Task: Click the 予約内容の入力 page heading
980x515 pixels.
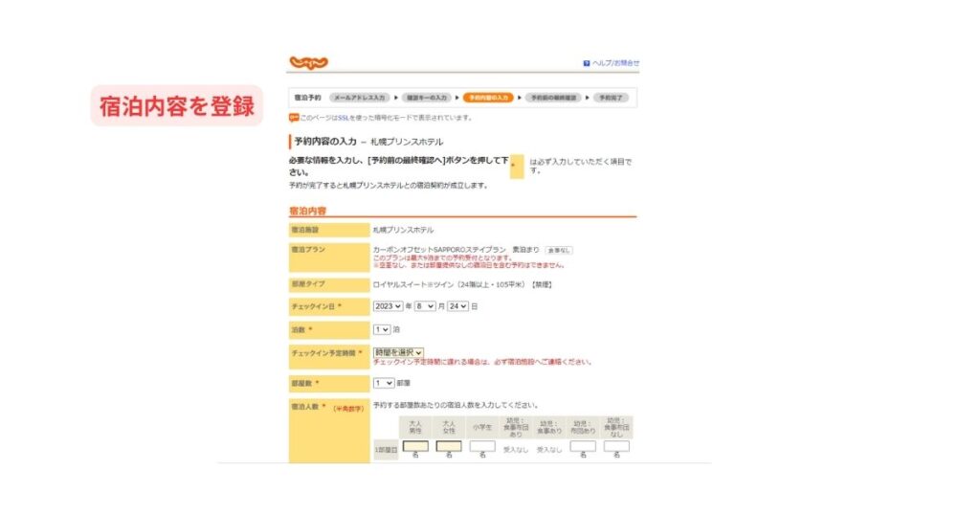Action: tap(325, 142)
